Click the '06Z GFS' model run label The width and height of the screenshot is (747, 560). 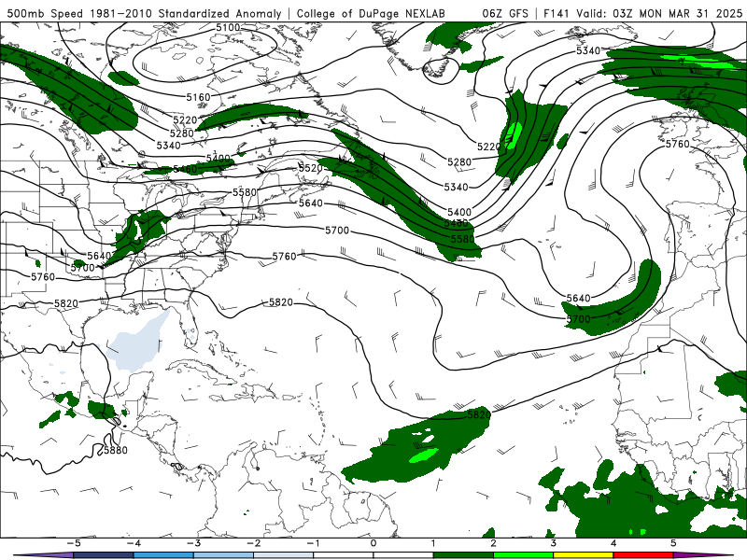tap(505, 13)
